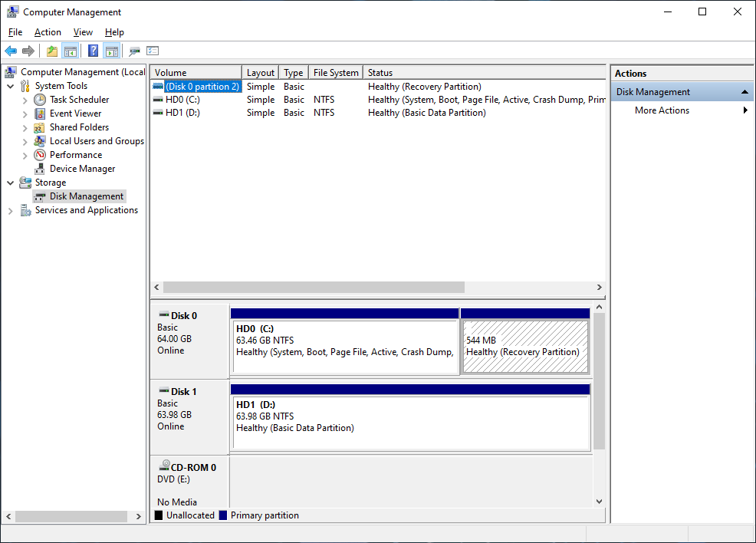Click the CD-ROM 0 disc icon

click(x=164, y=466)
